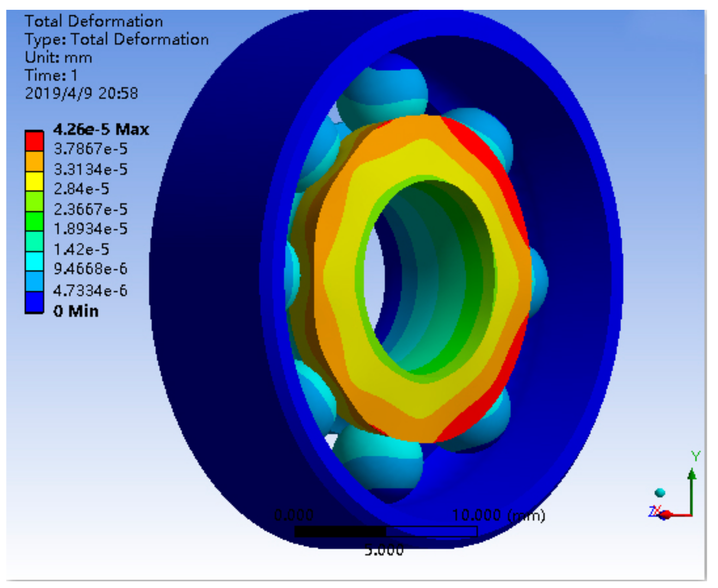Pick the yellow legend color band
The width and height of the screenshot is (718, 588).
[34, 181]
